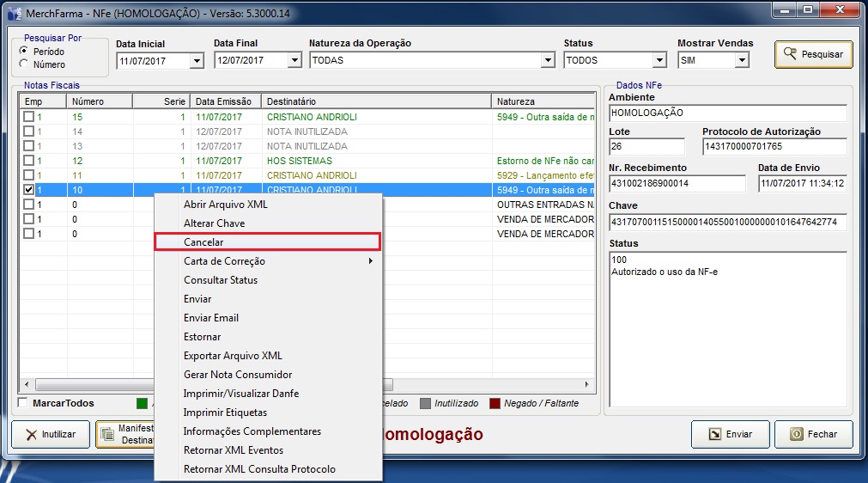Expand the Mostrar Vendas dropdown
Image resolution: width=868 pixels, height=483 pixels.
[742, 61]
